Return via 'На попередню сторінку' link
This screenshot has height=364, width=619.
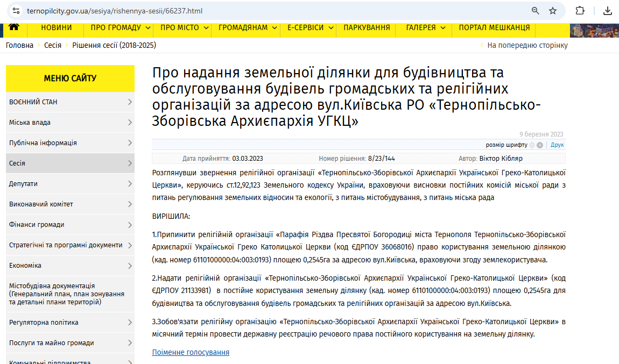coord(527,45)
